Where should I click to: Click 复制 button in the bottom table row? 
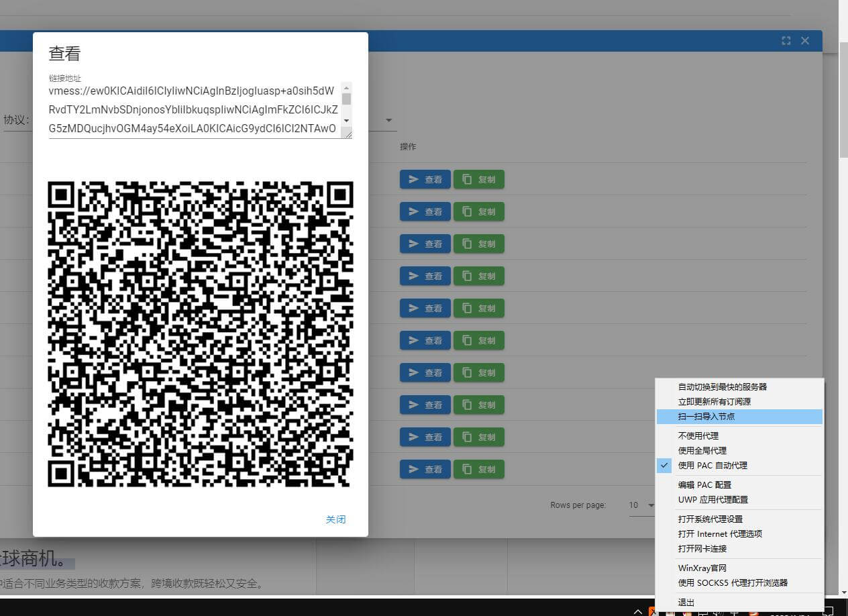coord(479,469)
